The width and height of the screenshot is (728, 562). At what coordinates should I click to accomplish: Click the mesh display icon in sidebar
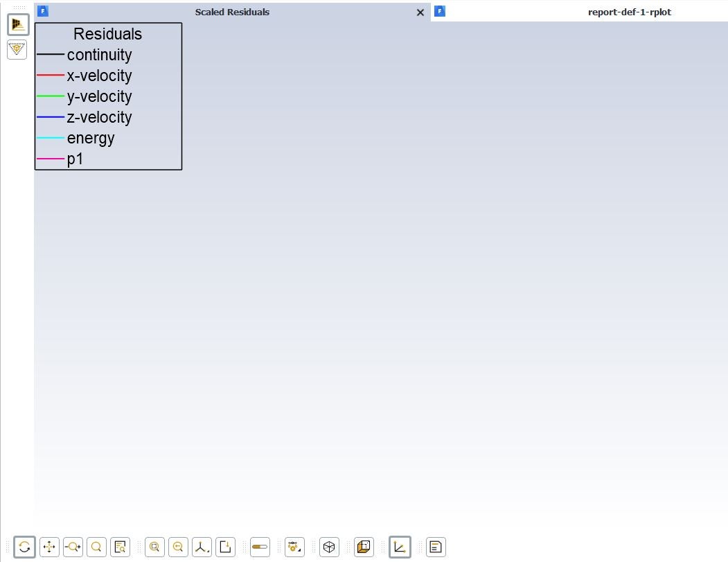pos(18,24)
